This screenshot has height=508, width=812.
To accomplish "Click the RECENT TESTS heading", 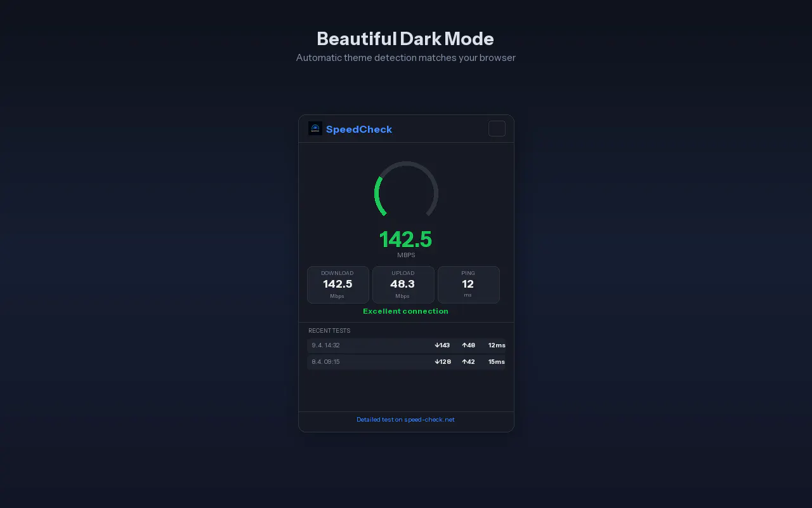I will tap(329, 331).
